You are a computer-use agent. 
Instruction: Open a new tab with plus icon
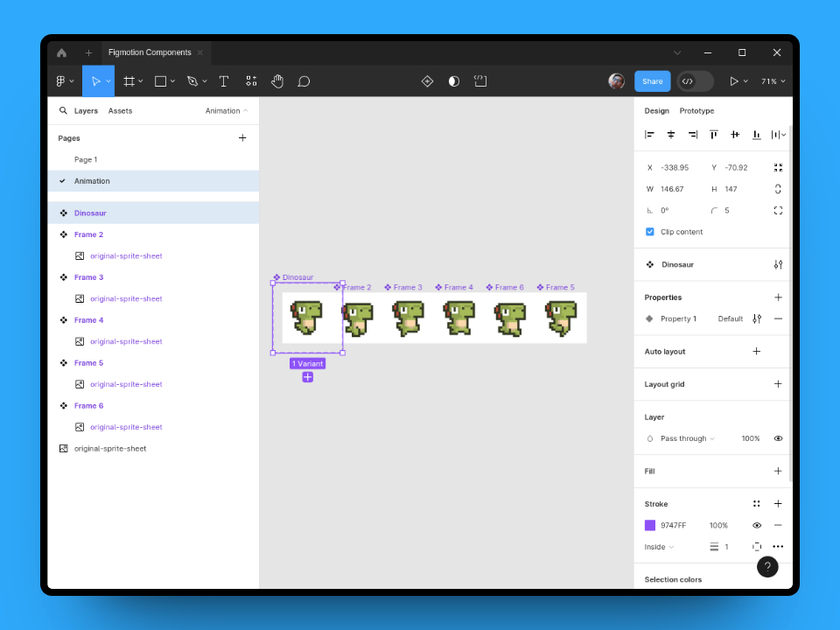pyautogui.click(x=89, y=52)
